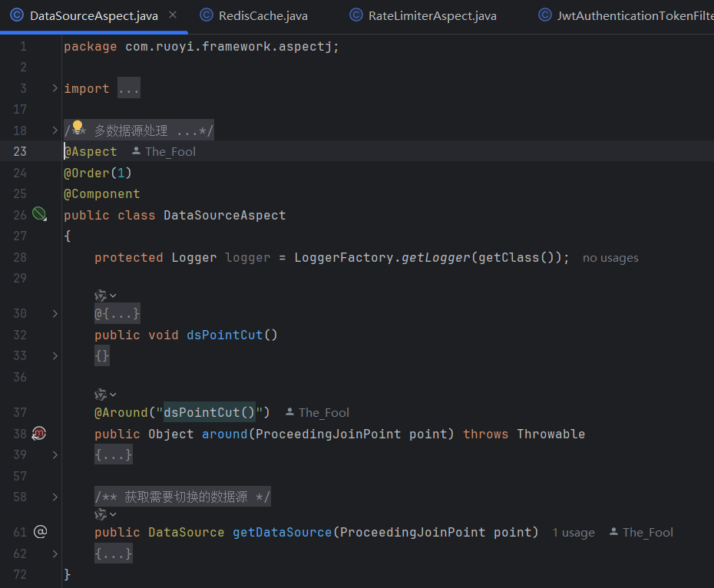Expand the folded doc comment on line 18
This screenshot has height=588, width=714.
55,130
